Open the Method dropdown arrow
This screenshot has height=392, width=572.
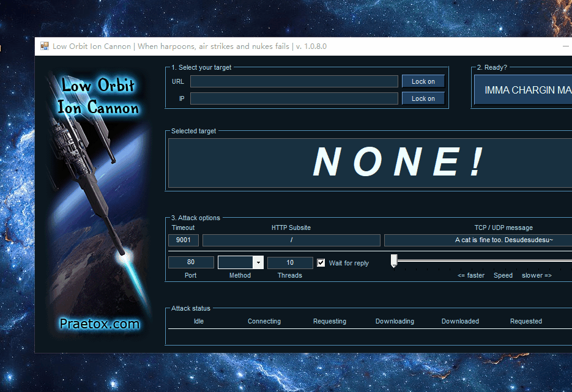(x=258, y=262)
